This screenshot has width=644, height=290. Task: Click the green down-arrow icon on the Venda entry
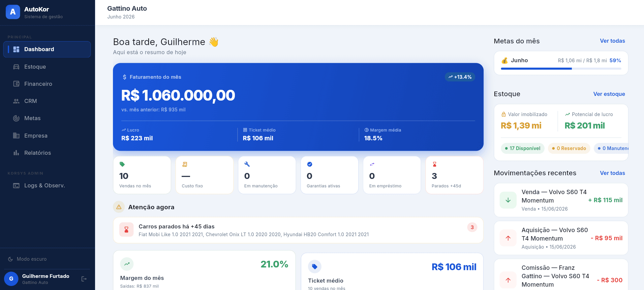pyautogui.click(x=508, y=200)
